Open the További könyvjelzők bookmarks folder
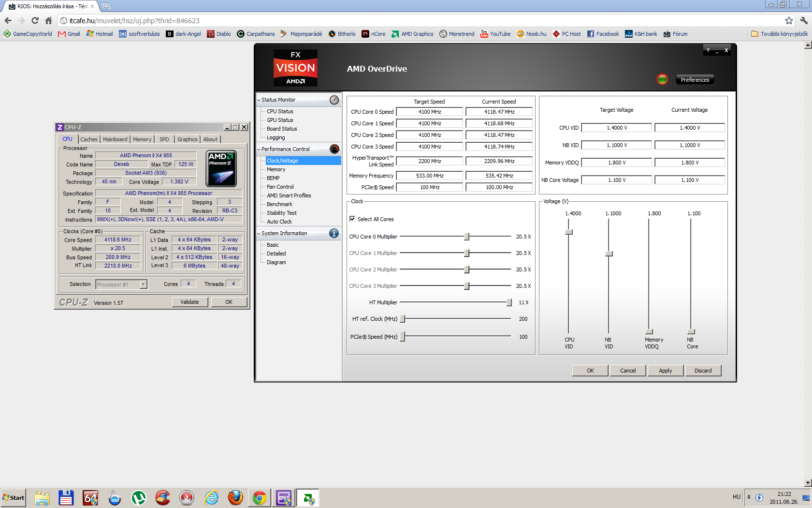The image size is (812, 508). (x=779, y=34)
